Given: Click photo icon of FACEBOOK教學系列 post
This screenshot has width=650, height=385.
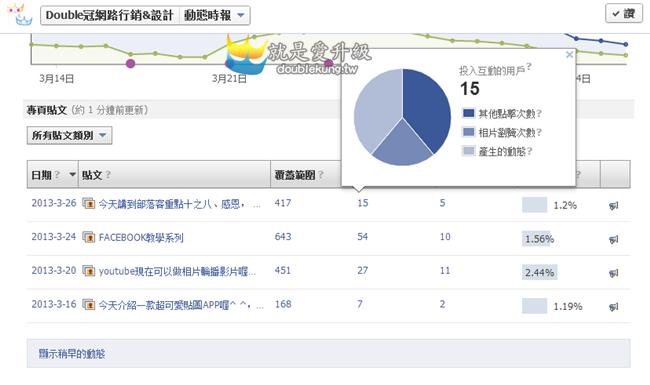Looking at the screenshot, I should (x=89, y=237).
